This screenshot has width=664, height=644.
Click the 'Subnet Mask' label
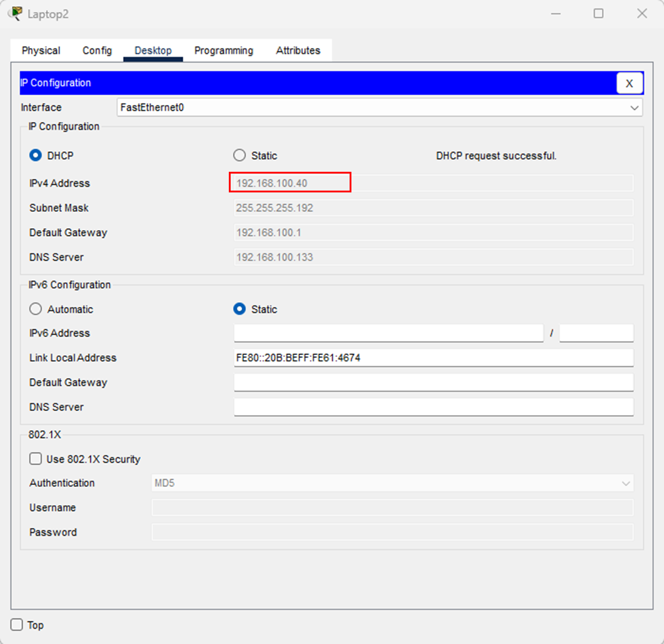[x=59, y=208]
